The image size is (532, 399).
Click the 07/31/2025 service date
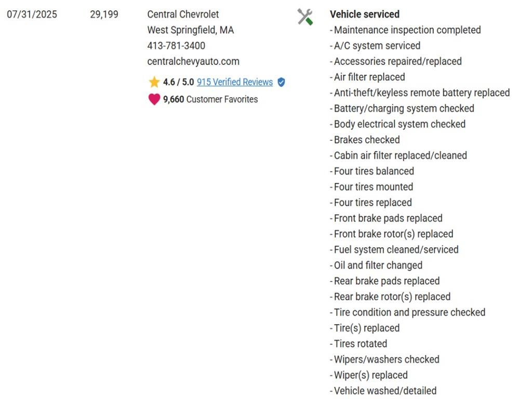point(32,15)
